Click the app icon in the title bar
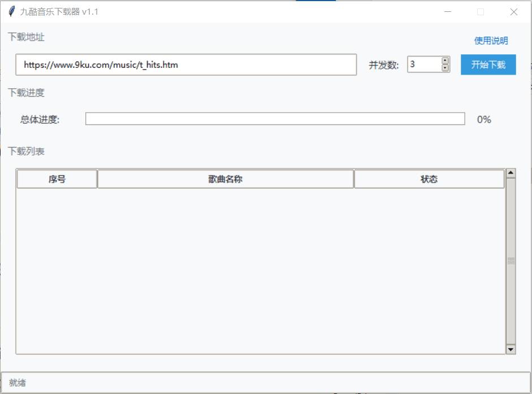Screen dimensions: 532x394 [x=11, y=11]
